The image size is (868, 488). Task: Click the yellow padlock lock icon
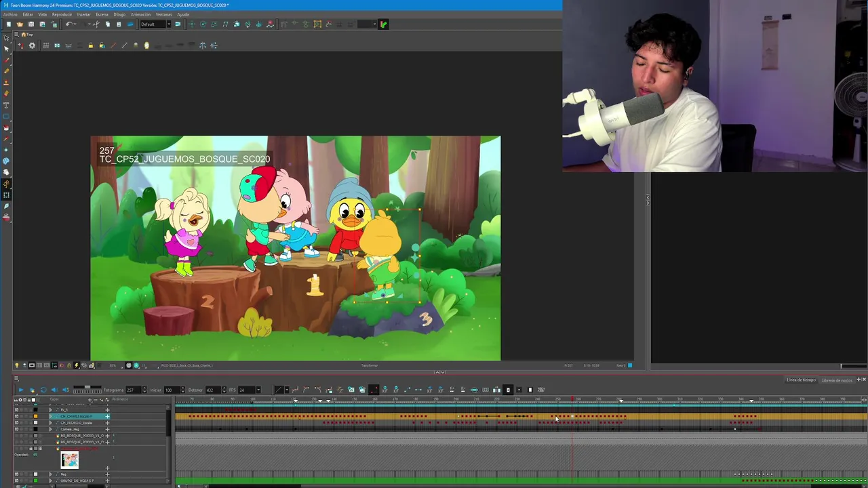point(90,45)
